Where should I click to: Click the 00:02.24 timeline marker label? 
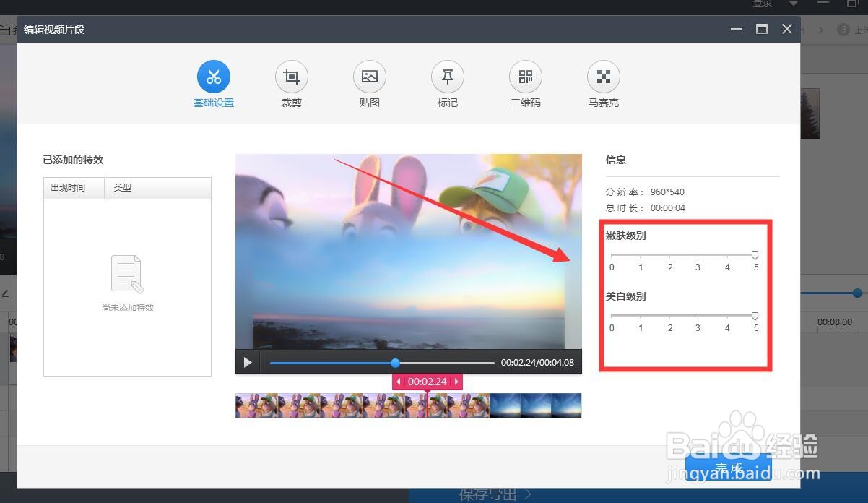point(428,382)
